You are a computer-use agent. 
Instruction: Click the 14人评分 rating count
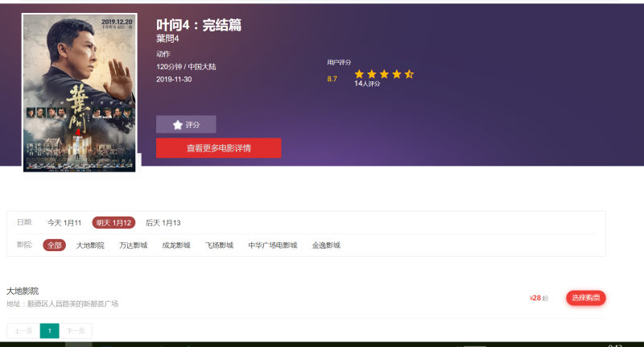point(367,84)
